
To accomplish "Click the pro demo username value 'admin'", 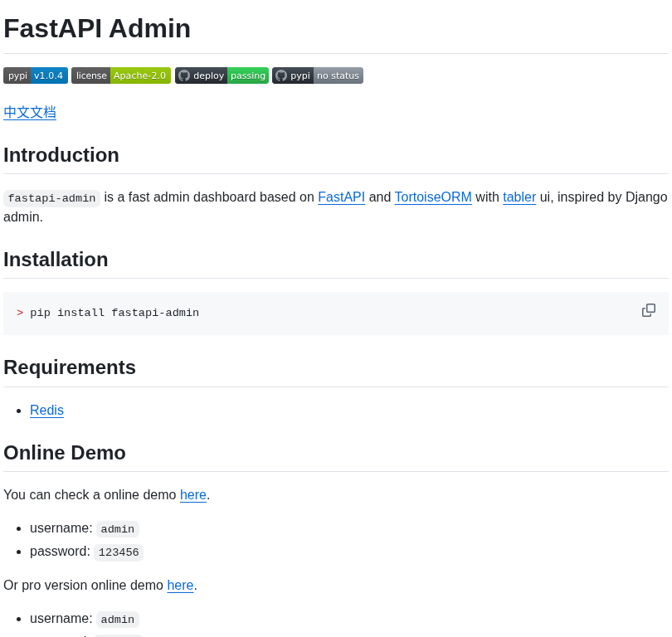I will tap(118, 620).
